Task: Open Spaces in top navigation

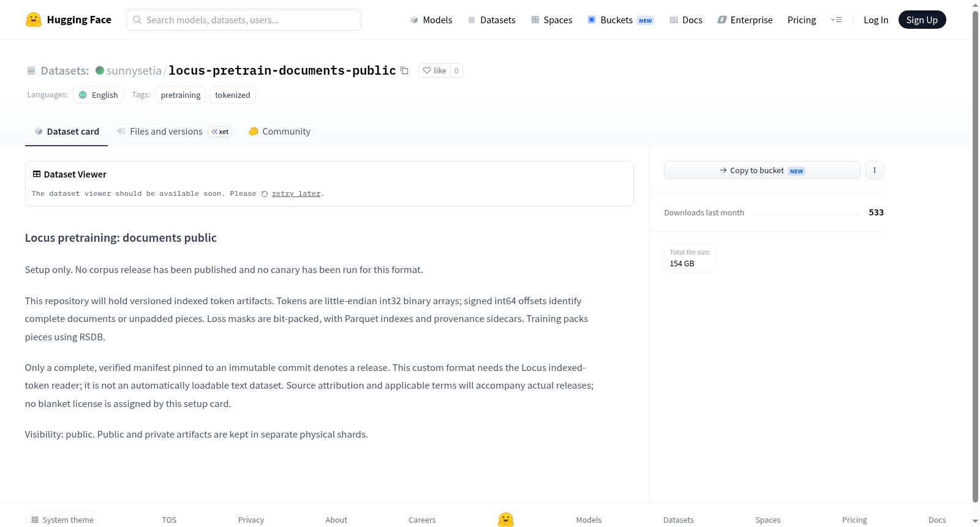Action: click(x=552, y=20)
